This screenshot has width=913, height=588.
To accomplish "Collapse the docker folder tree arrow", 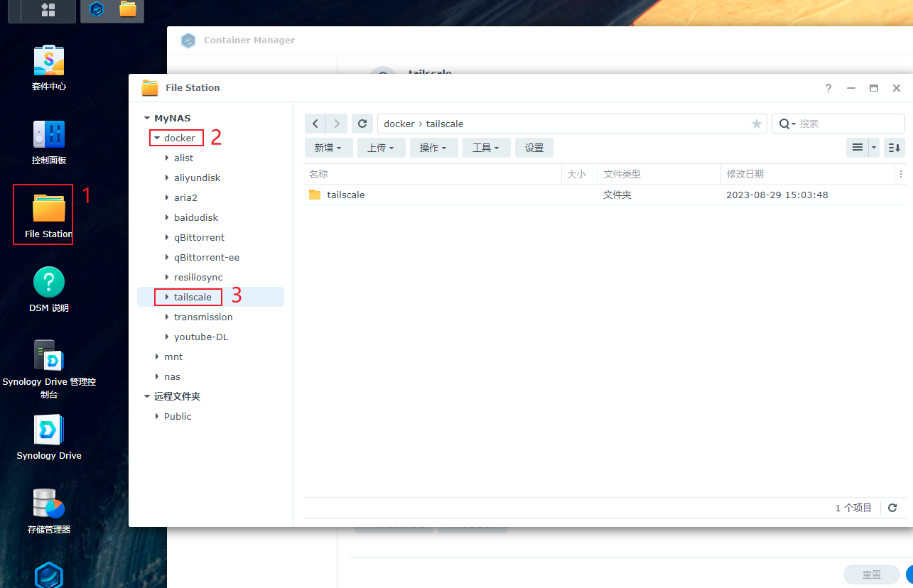I will point(157,138).
